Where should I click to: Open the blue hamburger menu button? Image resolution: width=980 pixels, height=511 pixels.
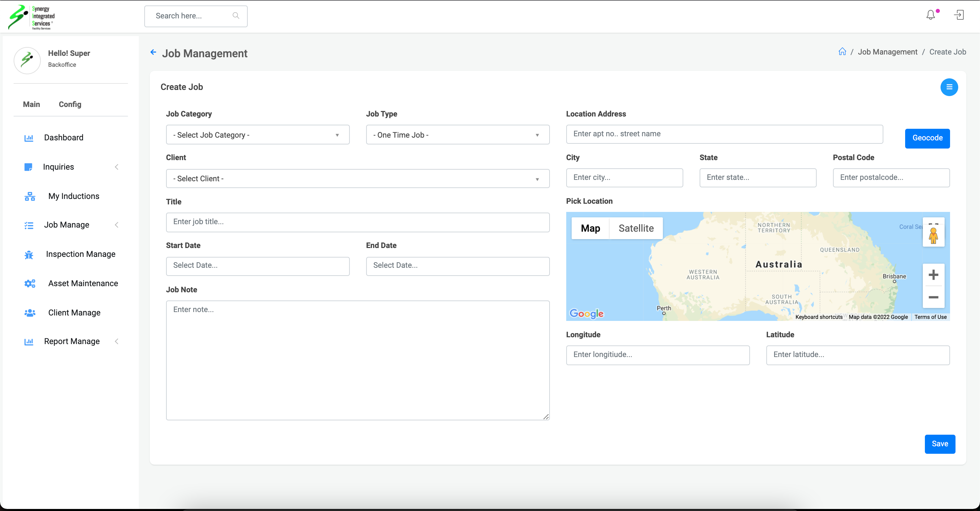(949, 87)
